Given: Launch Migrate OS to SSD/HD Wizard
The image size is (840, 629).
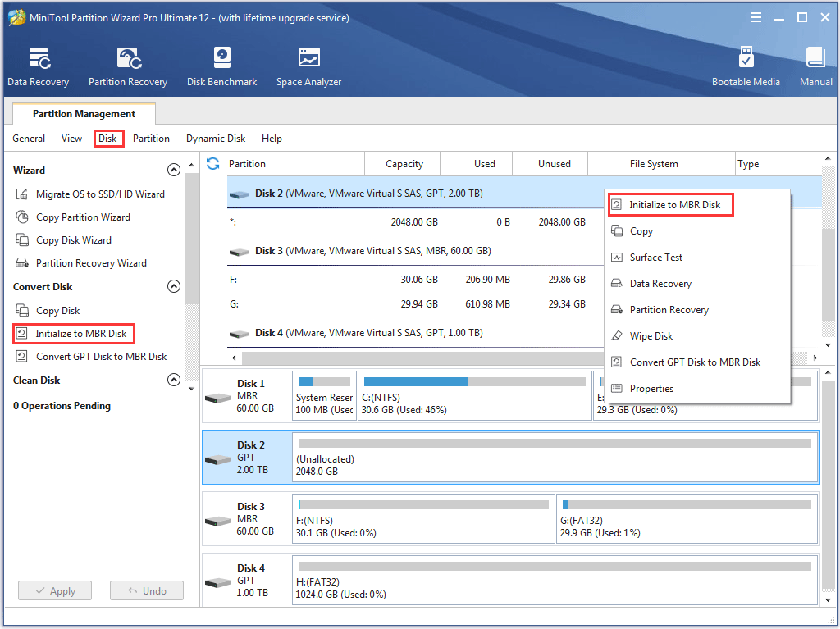Looking at the screenshot, I should tap(99, 194).
